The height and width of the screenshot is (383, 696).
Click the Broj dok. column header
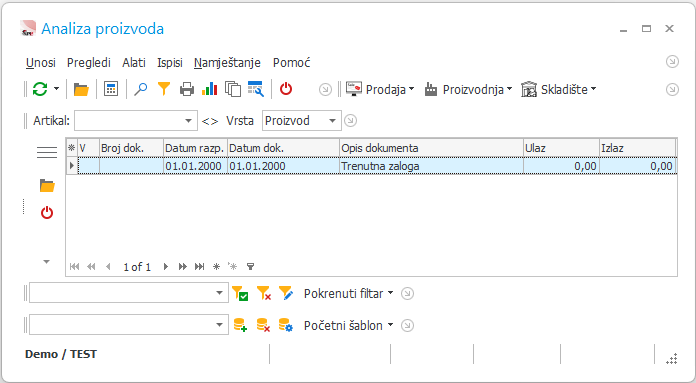131,148
